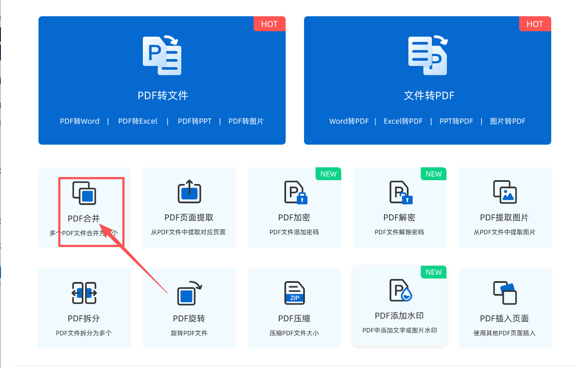Click description 压缩PDF文件大小
The height and width of the screenshot is (368, 588).
click(294, 333)
